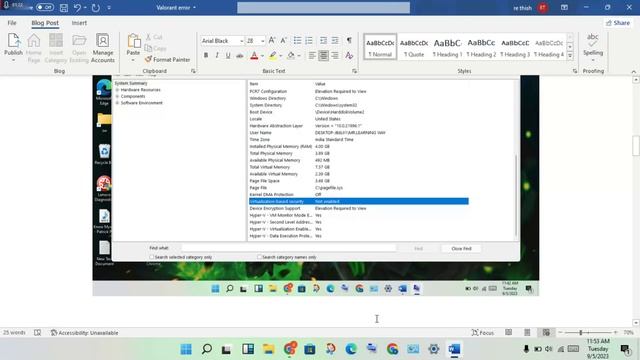Screen dimensions: 640x360
Task: Apply strikethrough formatting
Action: (x=240, y=55)
